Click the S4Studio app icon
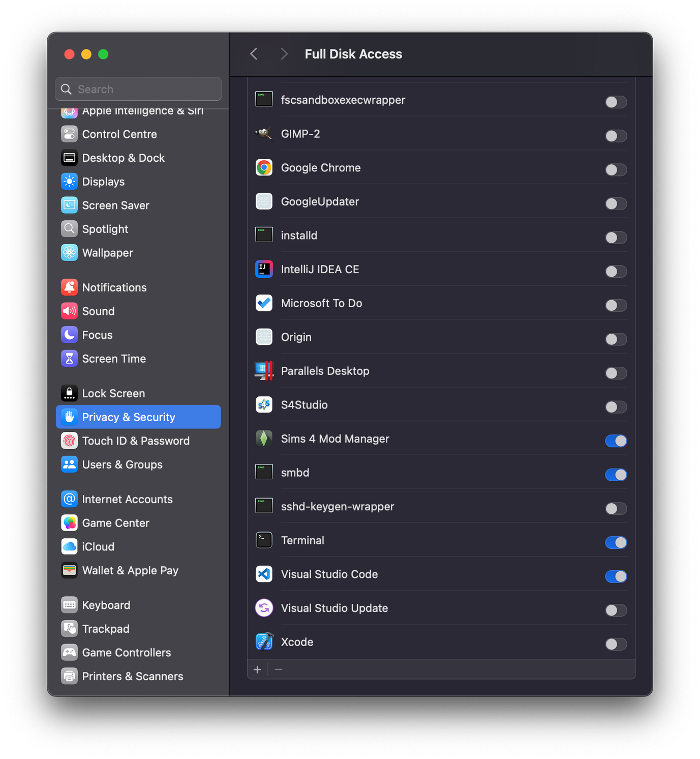This screenshot has height=759, width=700. coord(264,405)
